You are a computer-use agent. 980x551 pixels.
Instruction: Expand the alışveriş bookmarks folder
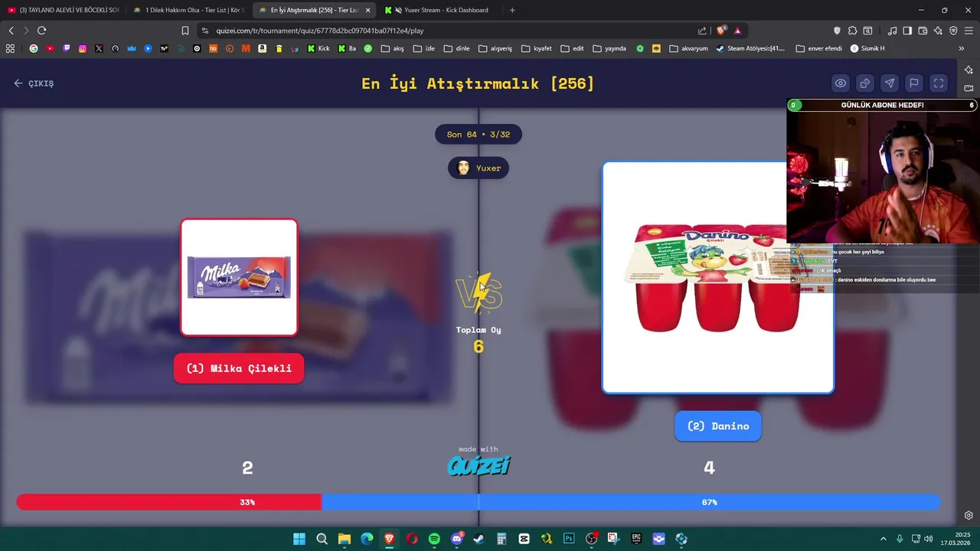[x=495, y=48]
